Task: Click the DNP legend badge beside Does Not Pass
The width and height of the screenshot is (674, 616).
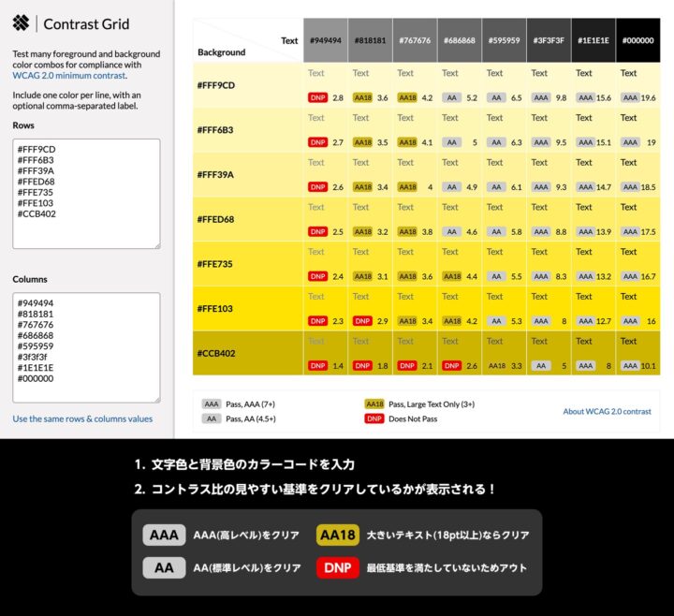Action: [374, 418]
